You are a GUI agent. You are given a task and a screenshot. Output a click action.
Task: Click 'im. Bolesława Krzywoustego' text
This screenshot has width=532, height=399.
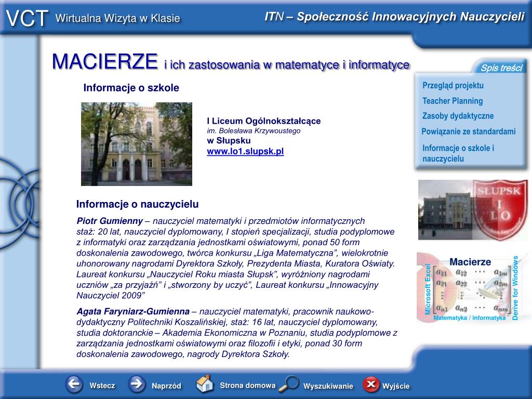pos(254,130)
